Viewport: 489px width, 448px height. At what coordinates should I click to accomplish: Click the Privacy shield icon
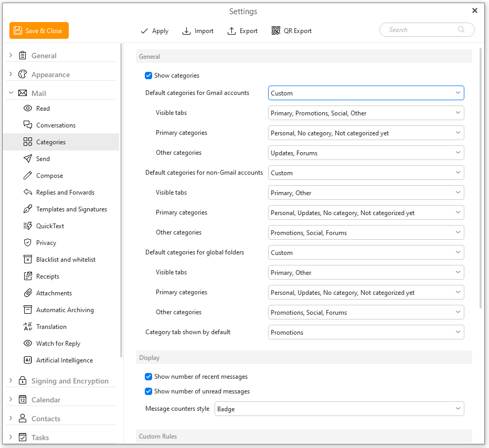(28, 242)
